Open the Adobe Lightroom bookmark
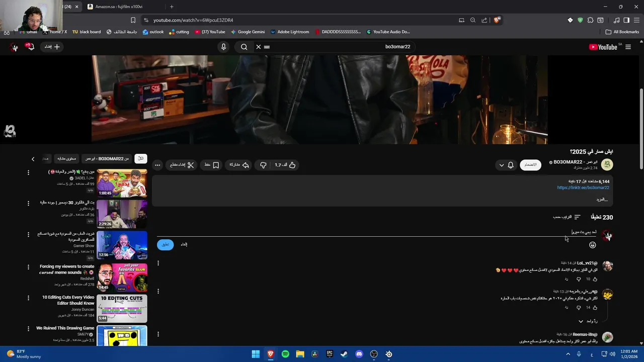 point(290,32)
